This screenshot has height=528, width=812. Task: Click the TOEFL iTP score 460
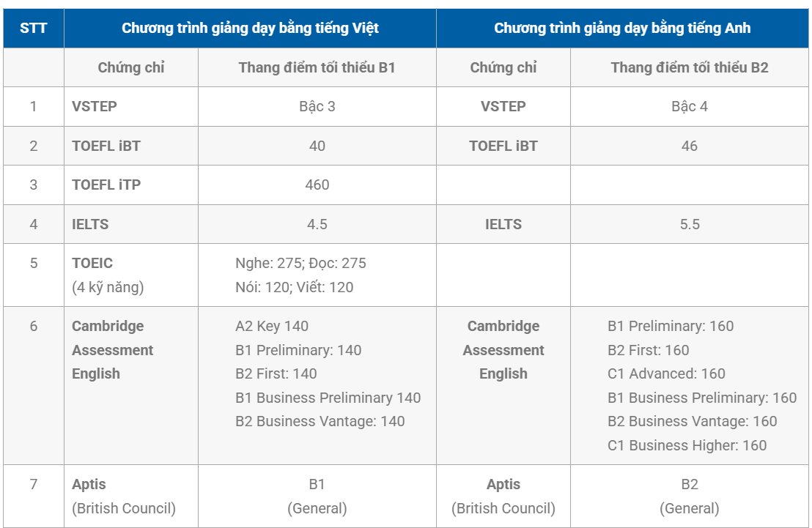pyautogui.click(x=317, y=185)
